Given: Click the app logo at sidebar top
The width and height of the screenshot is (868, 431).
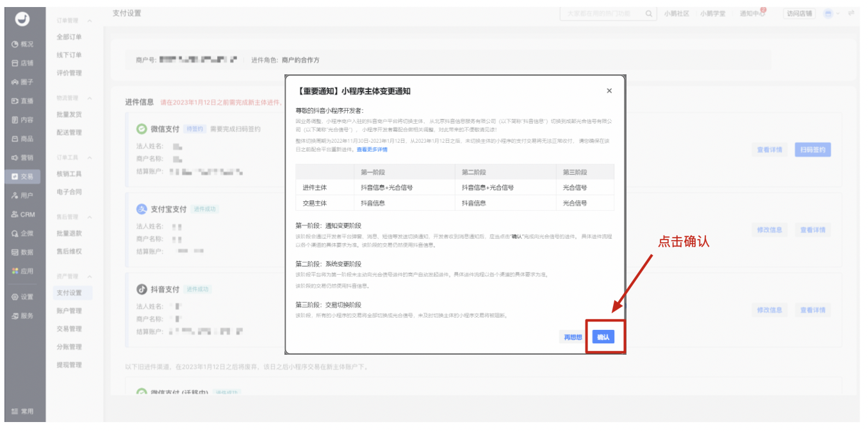Looking at the screenshot, I should pos(23,19).
